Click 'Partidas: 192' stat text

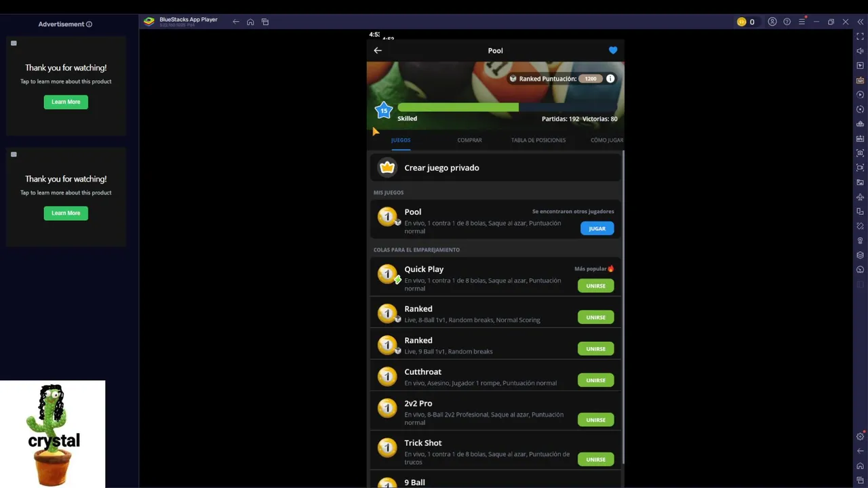[x=560, y=119]
